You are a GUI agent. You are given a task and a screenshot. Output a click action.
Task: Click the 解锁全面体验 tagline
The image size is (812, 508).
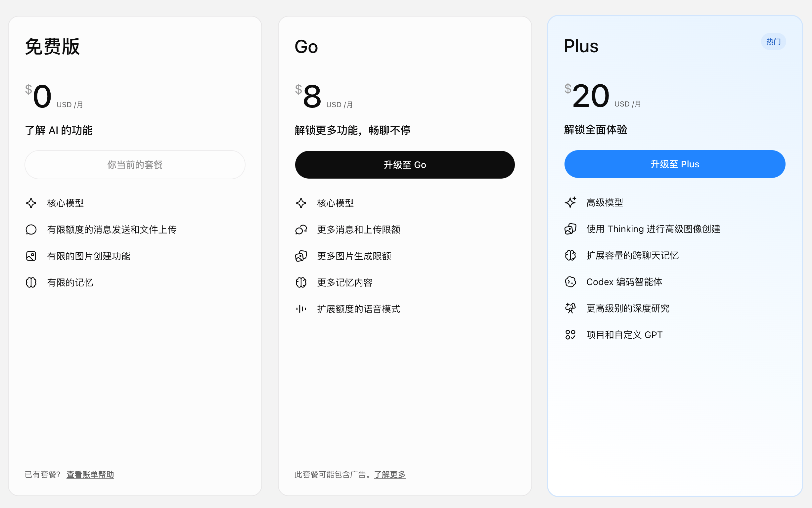click(596, 129)
